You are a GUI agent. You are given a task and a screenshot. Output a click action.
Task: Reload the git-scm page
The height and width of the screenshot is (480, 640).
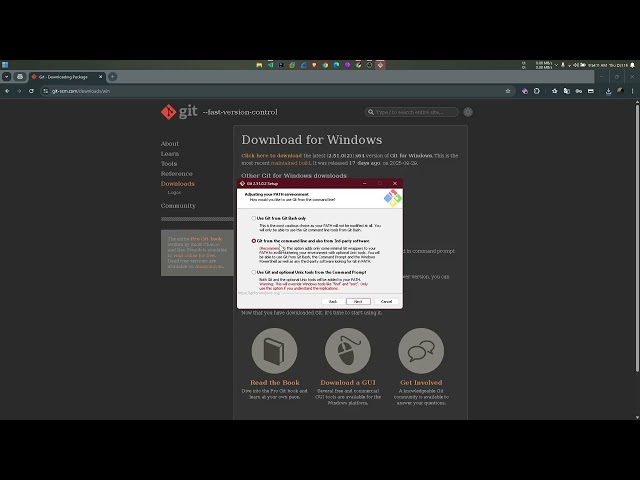click(31, 91)
